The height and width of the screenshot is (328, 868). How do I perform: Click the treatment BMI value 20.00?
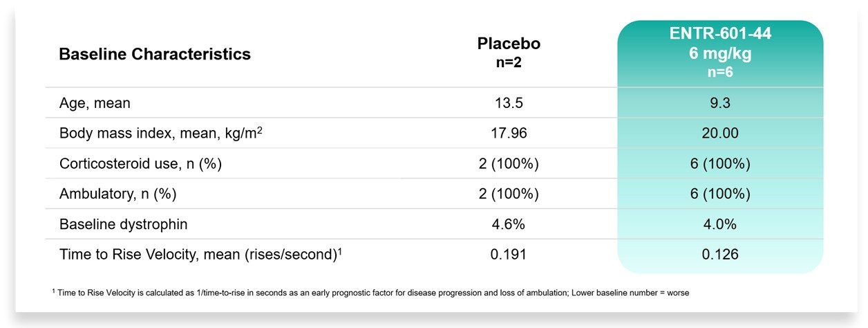click(x=720, y=134)
